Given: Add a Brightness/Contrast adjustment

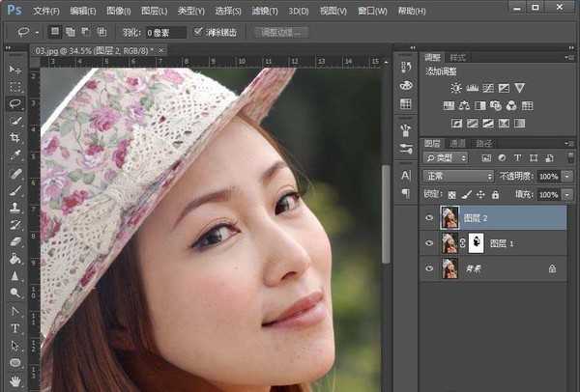Looking at the screenshot, I should pos(456,88).
